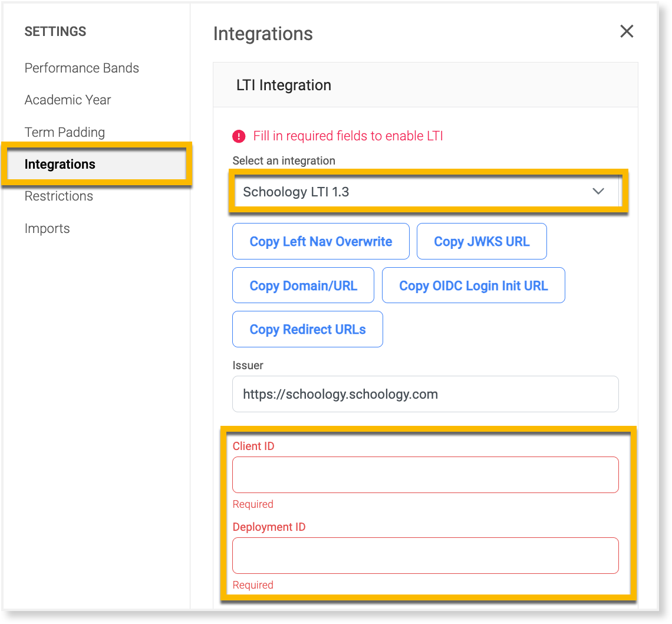
Task: Click the red error alert icon
Action: point(239,136)
